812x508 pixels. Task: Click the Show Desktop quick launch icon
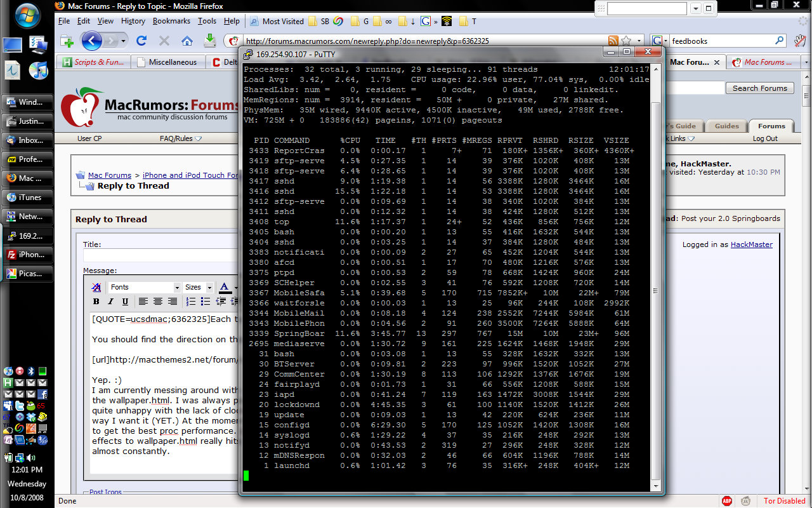point(13,45)
